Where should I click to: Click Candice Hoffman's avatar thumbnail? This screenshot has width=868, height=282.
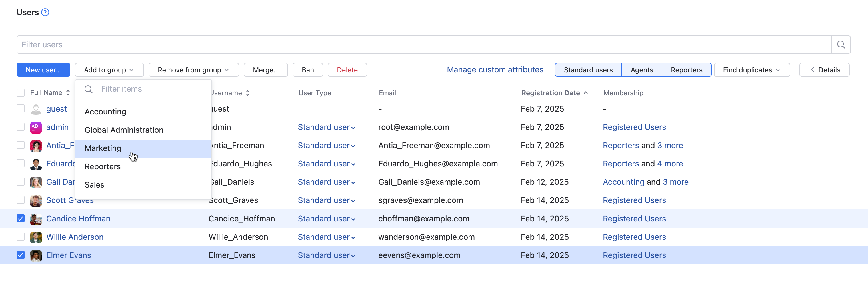[x=36, y=219]
